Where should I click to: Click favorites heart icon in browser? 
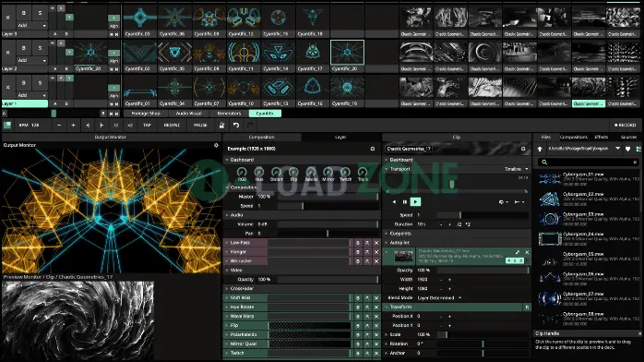627,149
